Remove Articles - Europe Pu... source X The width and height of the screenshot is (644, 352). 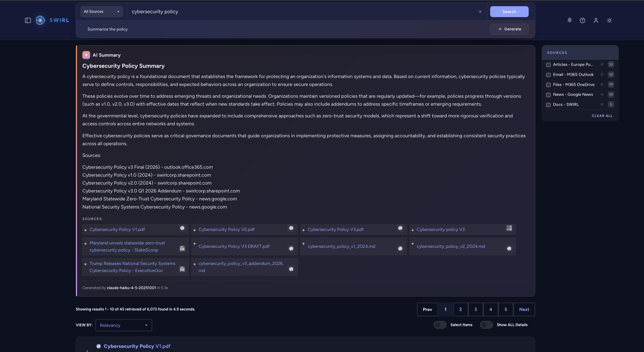pyautogui.click(x=602, y=64)
